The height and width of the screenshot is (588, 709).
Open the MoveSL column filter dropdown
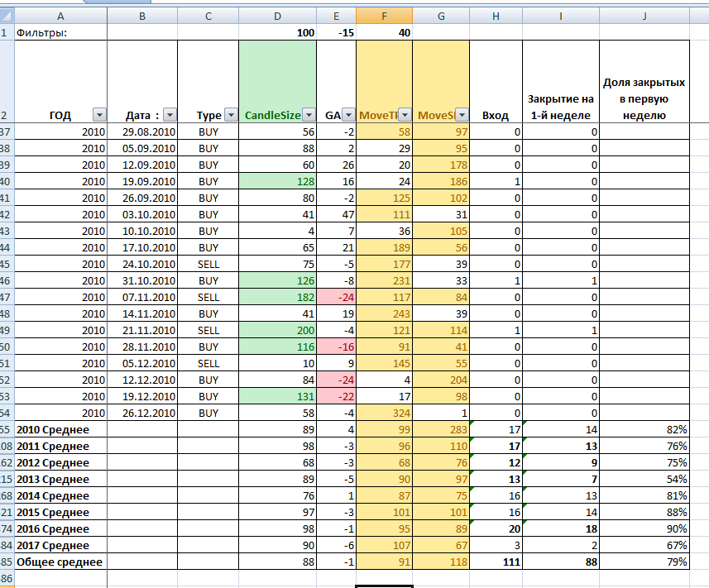point(462,115)
